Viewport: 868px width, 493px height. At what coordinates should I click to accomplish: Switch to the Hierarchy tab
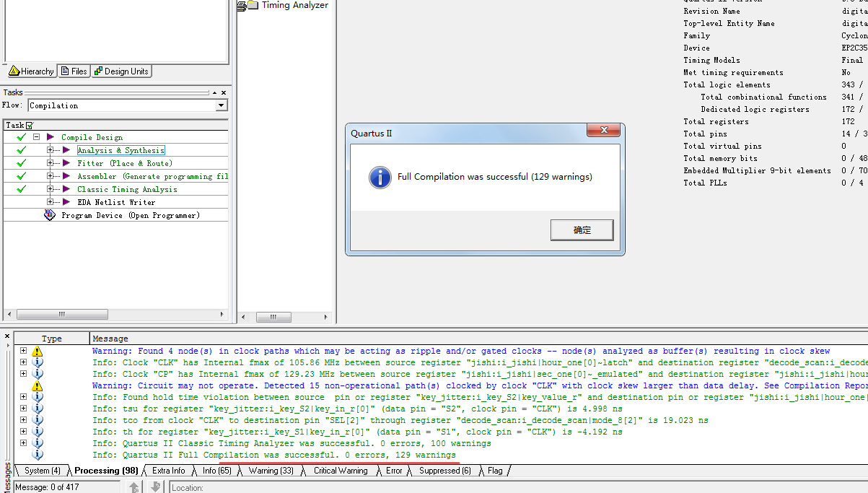coord(31,71)
